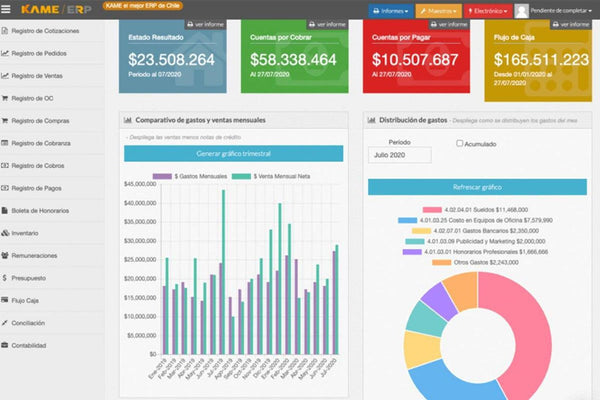Click the inventory icon in sidebar
The width and height of the screenshot is (600, 400).
click(x=6, y=232)
